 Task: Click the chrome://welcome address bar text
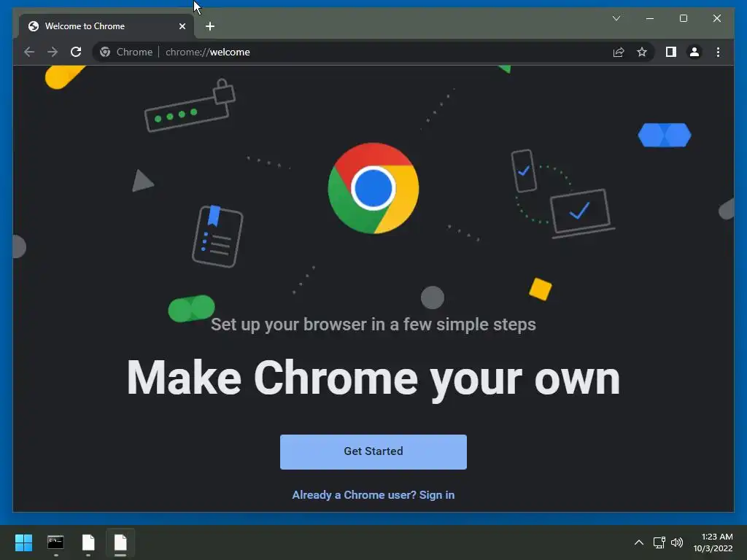208,52
